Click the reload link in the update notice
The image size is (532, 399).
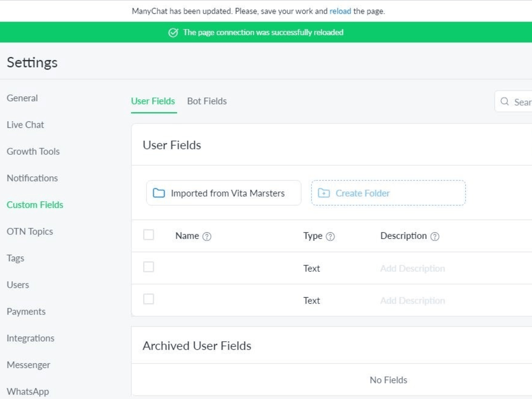[340, 11]
